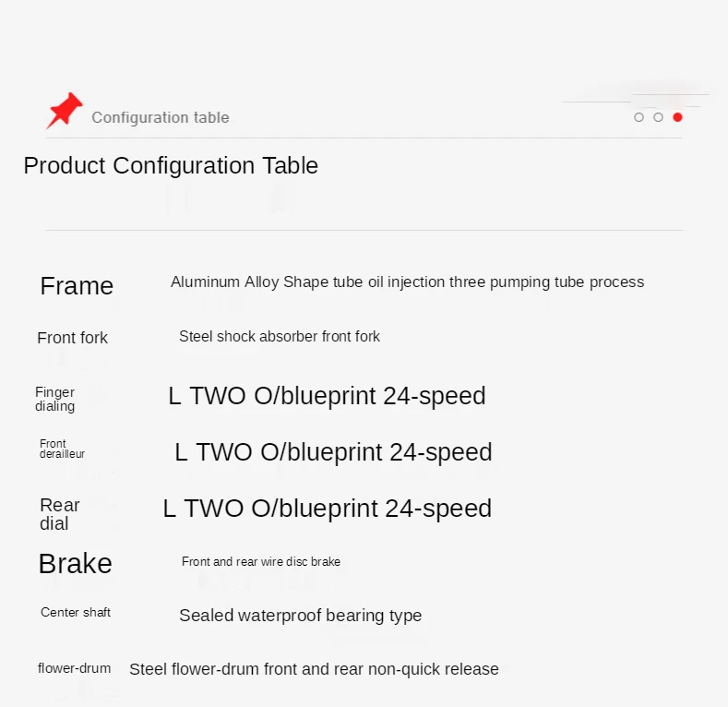Click 'Front and rear wire disc brake' text
This screenshot has width=728, height=707.
pyautogui.click(x=261, y=561)
